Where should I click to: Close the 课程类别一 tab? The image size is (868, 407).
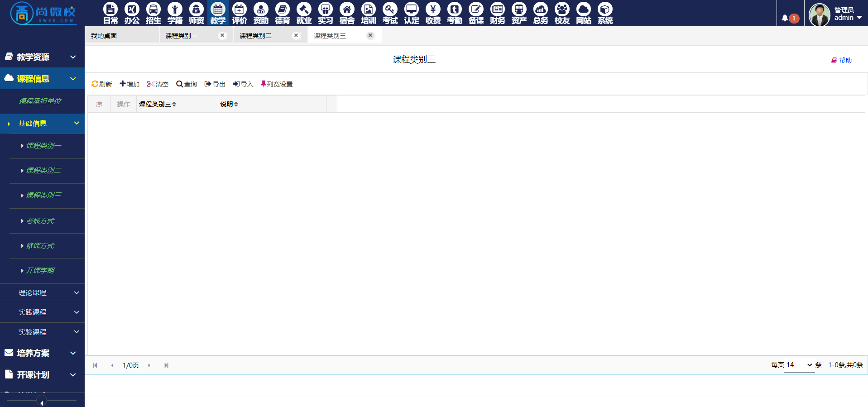tap(222, 35)
